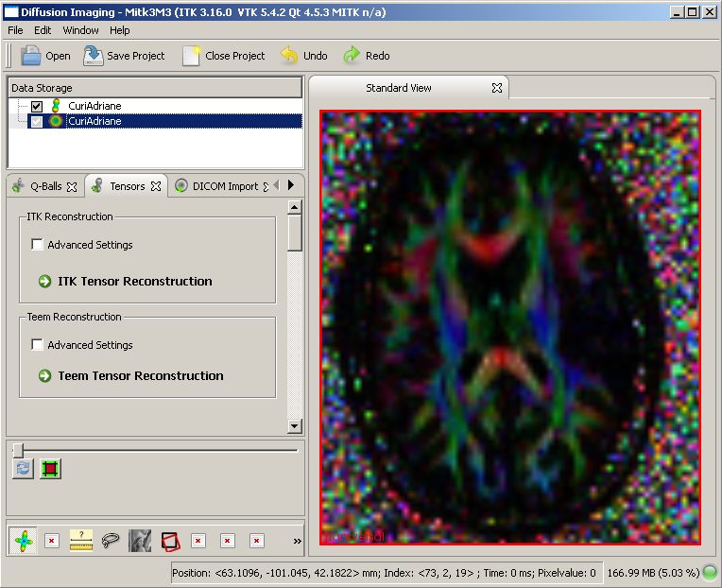Image resolution: width=722 pixels, height=588 pixels.
Task: Click the slider handle above the refresh button
Action: 18,450
